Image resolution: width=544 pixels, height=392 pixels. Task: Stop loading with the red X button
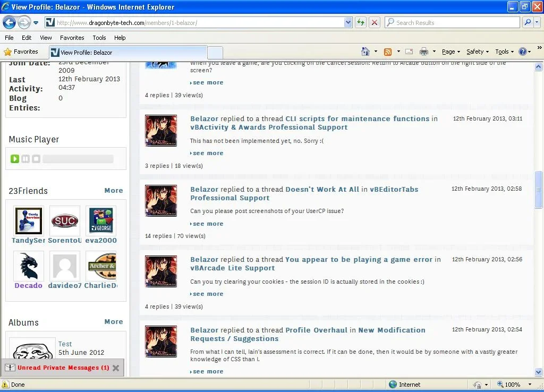375,23
